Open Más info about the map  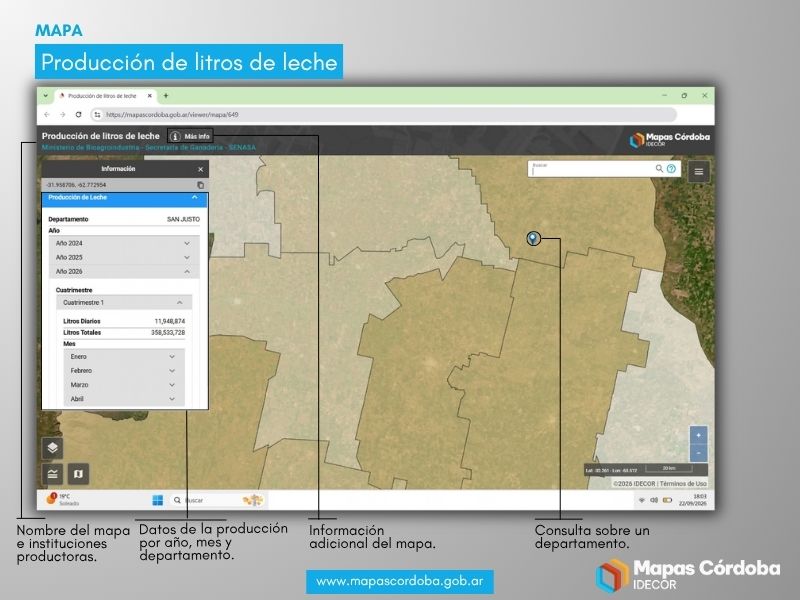pyautogui.click(x=190, y=136)
